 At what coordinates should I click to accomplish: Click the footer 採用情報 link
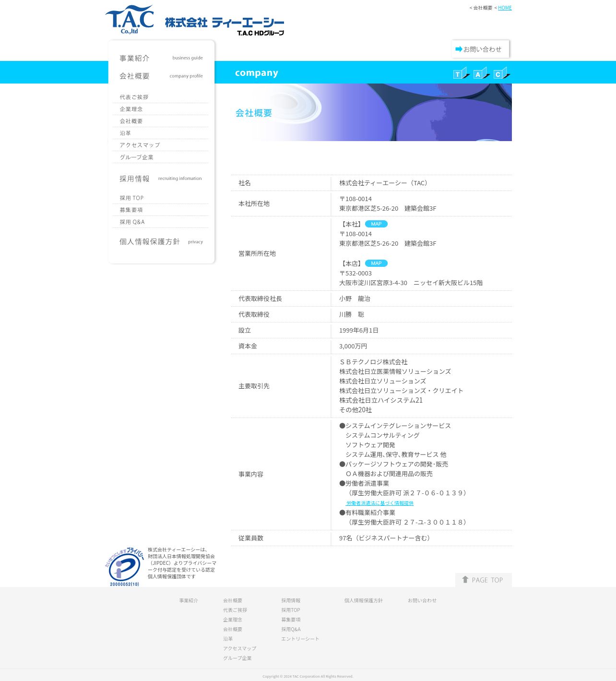click(x=291, y=600)
